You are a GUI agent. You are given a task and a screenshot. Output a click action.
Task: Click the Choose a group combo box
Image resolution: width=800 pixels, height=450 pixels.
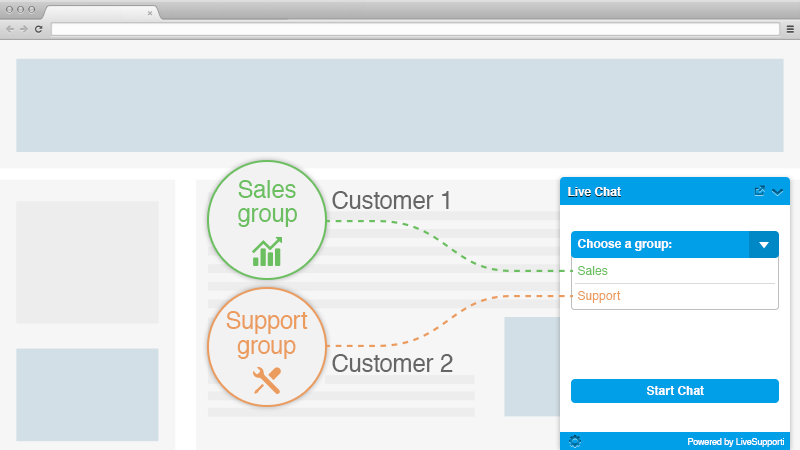(x=674, y=244)
